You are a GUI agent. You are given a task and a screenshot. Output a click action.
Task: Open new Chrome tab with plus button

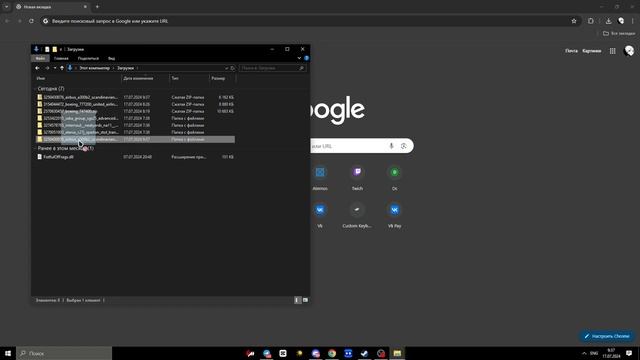click(97, 7)
